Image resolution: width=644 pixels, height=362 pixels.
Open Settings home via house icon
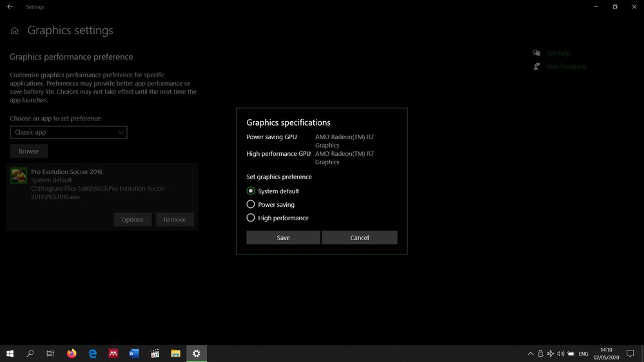(15, 31)
